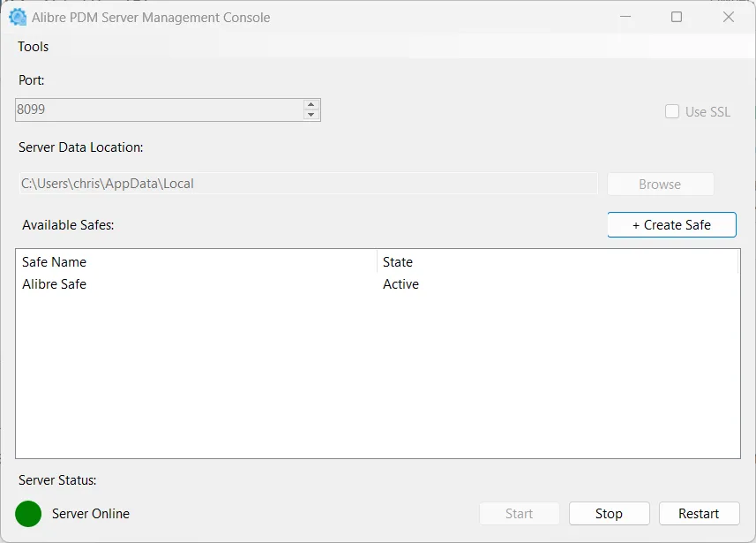Click the green server status indicator
The image size is (756, 543).
[x=28, y=514]
